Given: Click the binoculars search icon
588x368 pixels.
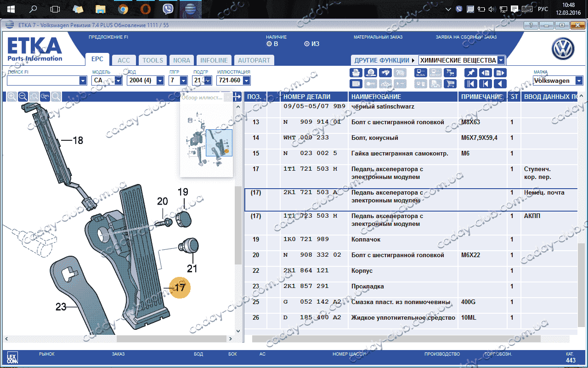Looking at the screenshot, I should pos(385,73).
